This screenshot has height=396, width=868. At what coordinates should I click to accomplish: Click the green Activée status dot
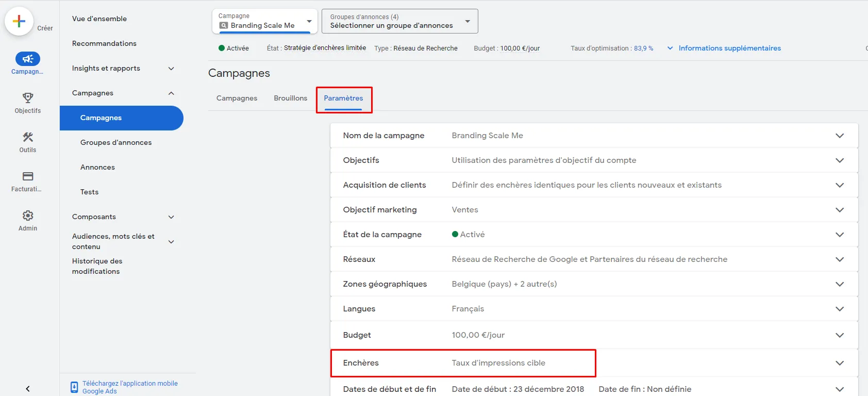tap(222, 48)
